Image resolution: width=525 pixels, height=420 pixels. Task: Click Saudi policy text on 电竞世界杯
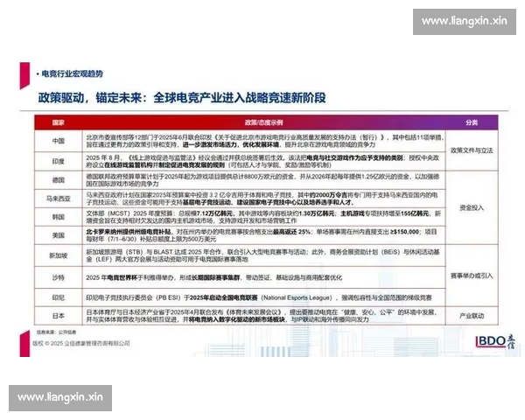(214, 277)
